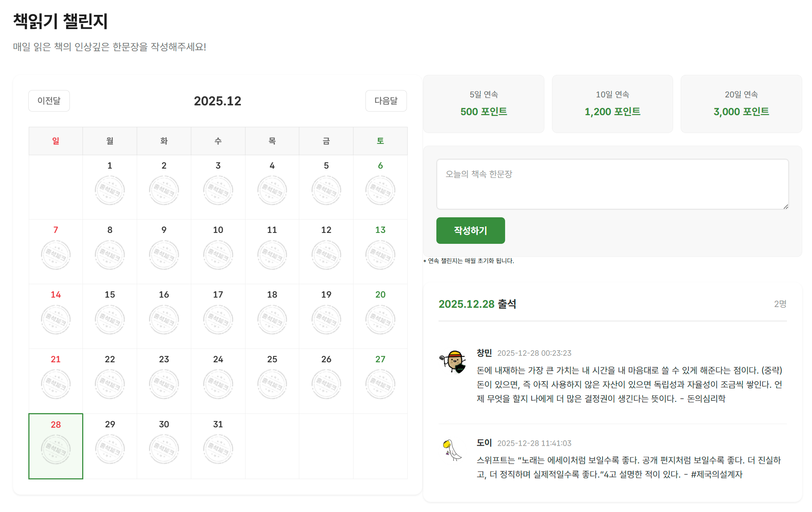This screenshot has width=812, height=512.
Task: Select the 20일 연속 3,000 포인트 card
Action: click(741, 104)
